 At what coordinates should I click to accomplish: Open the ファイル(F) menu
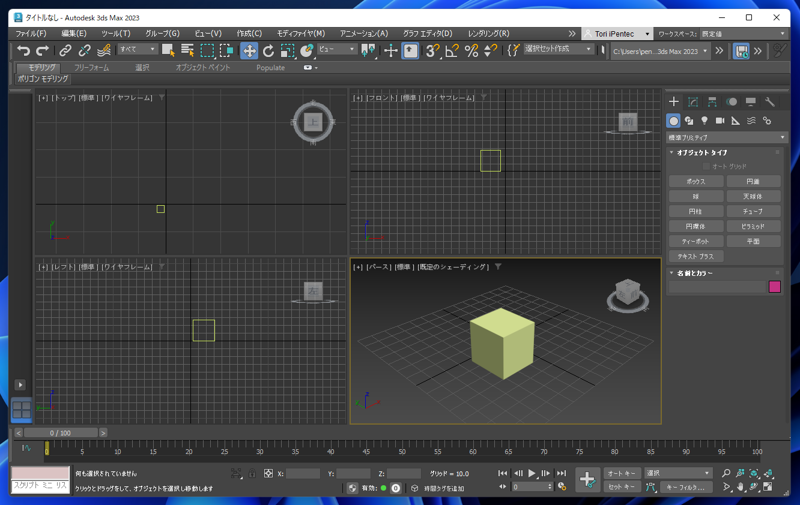31,33
